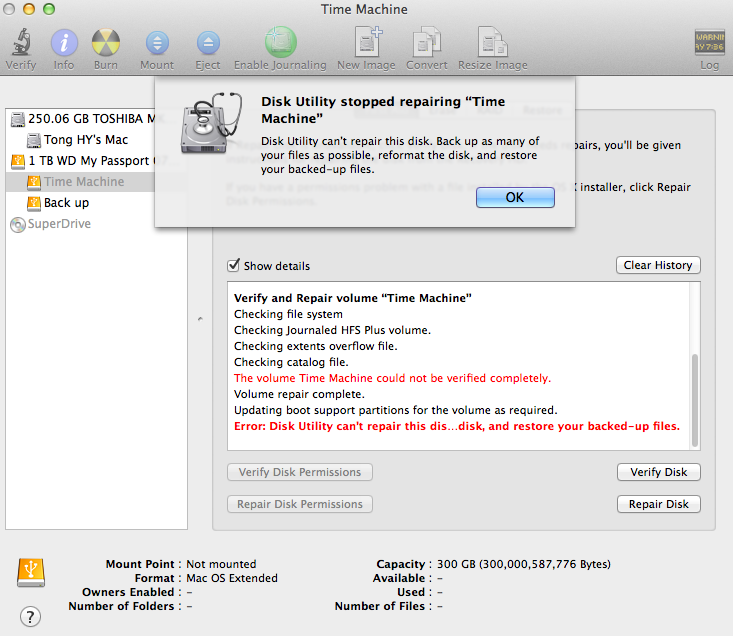This screenshot has height=636, width=733.
Task: Click the TOSHIBA hard drive icon
Action: [18, 120]
